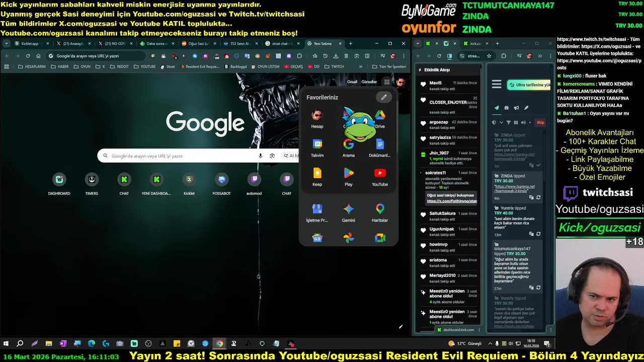Open the automod shortcut tile
Image resolution: width=644 pixels, height=362 pixels.
click(x=254, y=184)
